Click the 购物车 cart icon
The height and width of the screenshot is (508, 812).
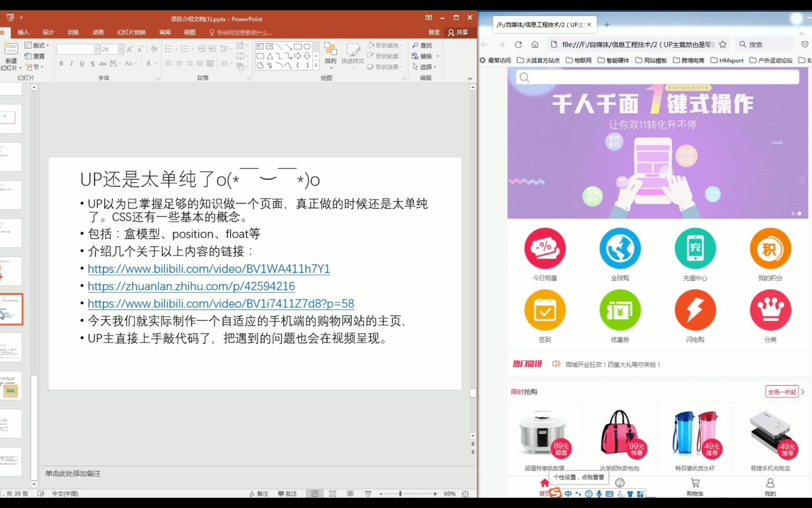695,487
